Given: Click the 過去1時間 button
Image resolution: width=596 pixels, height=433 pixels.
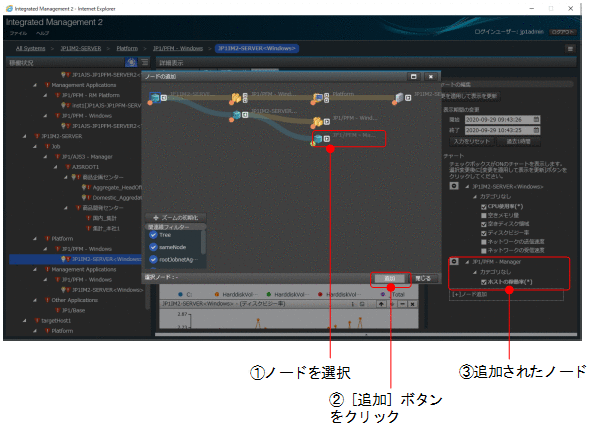Looking at the screenshot, I should pos(518,141).
